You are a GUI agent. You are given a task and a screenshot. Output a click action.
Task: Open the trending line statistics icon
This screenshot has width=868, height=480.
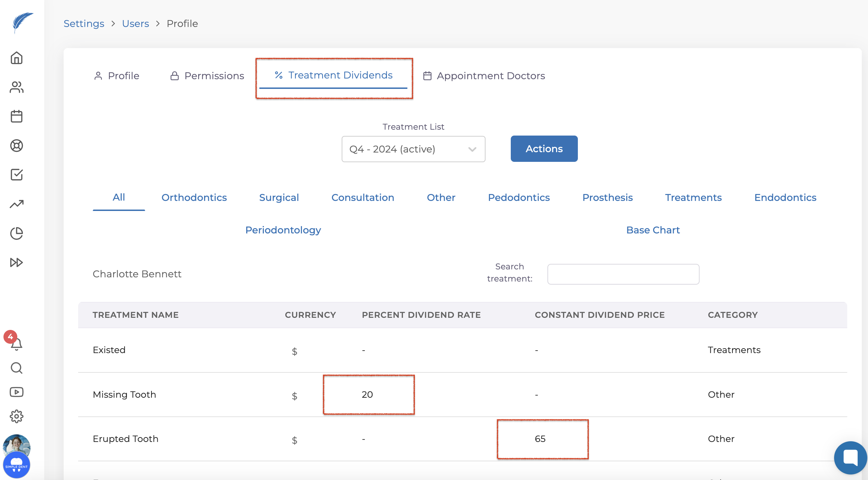pyautogui.click(x=16, y=204)
